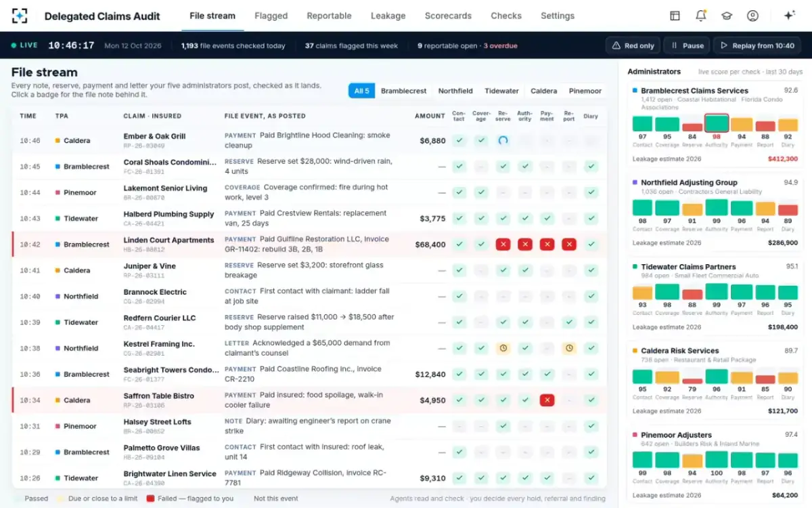Image resolution: width=812 pixels, height=508 pixels.
Task: Click Juniper & Vine passed Reserve badge
Action: [x=503, y=270]
